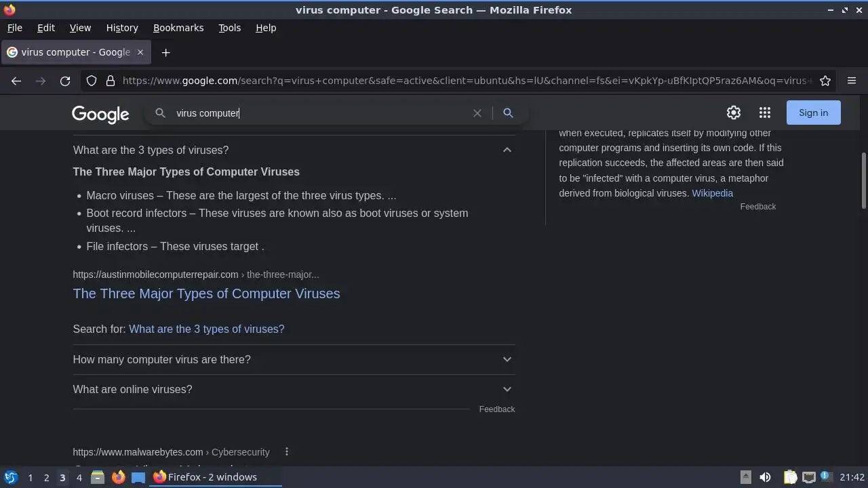Click the forward navigation arrow
The height and width of the screenshot is (488, 868).
[41, 81]
